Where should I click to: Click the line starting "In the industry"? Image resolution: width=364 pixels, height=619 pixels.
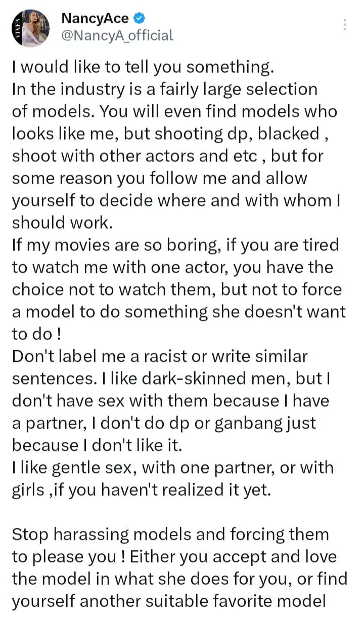pyautogui.click(x=165, y=89)
